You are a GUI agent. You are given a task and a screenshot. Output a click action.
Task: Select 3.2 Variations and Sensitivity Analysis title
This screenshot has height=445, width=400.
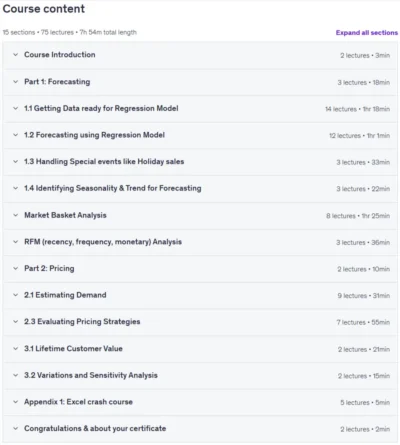[x=91, y=375]
